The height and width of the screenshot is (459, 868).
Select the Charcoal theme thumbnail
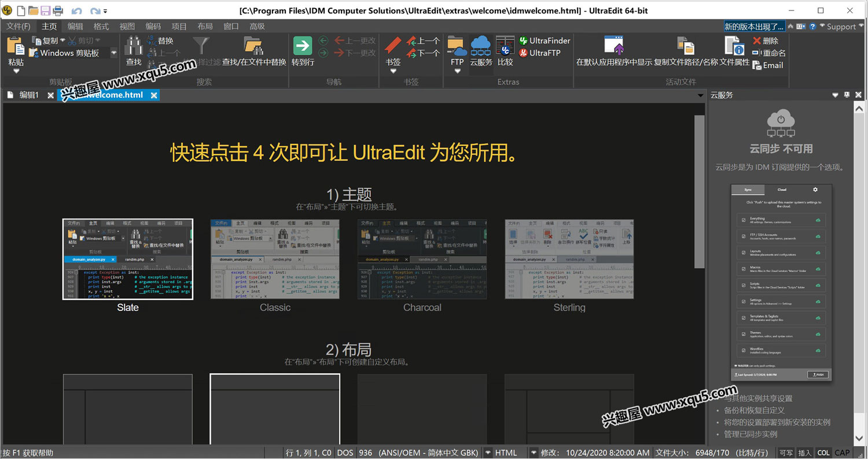tap(422, 259)
